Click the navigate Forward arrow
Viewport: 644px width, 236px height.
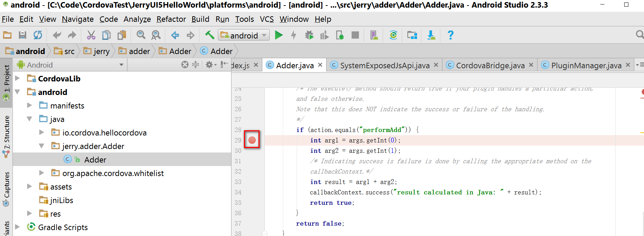tap(190, 35)
